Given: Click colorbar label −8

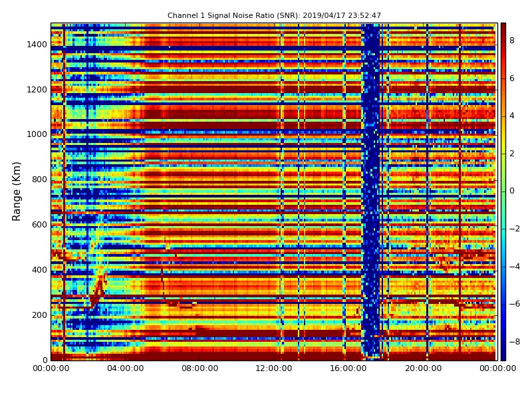Looking at the screenshot, I should 515,342.
